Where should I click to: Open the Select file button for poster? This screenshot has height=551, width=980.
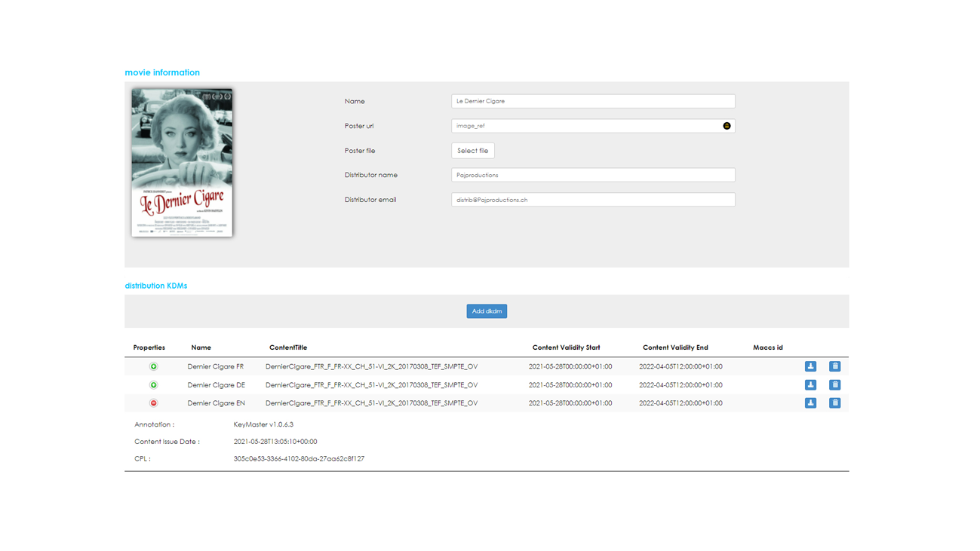[x=473, y=151]
